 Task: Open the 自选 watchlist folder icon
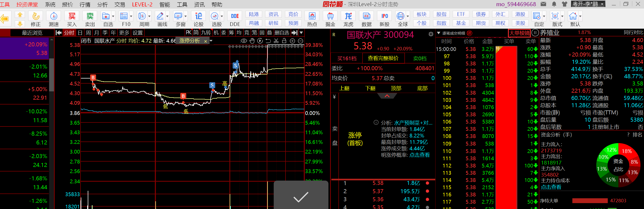coord(106,16)
